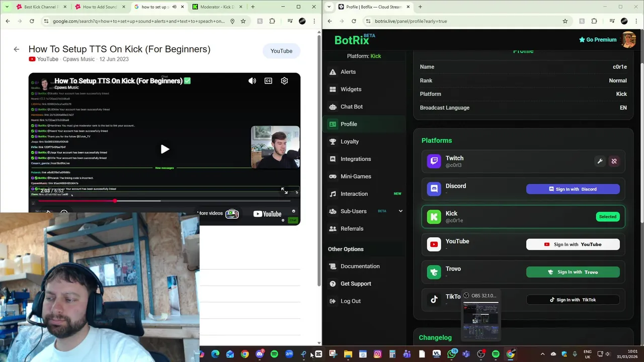Click the OBS preview thumbnail
Image resolution: width=644 pixels, height=362 pixels.
(481, 320)
